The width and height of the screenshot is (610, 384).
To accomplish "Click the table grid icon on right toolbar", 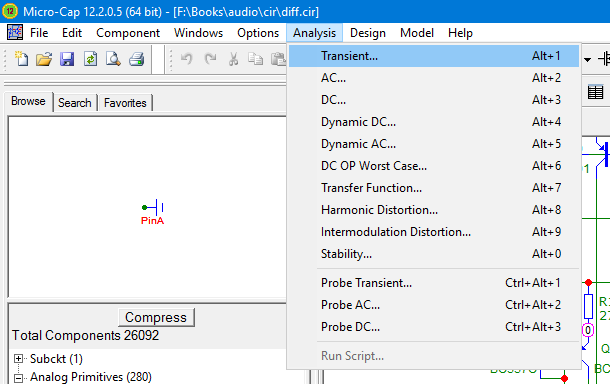I will click(x=595, y=92).
